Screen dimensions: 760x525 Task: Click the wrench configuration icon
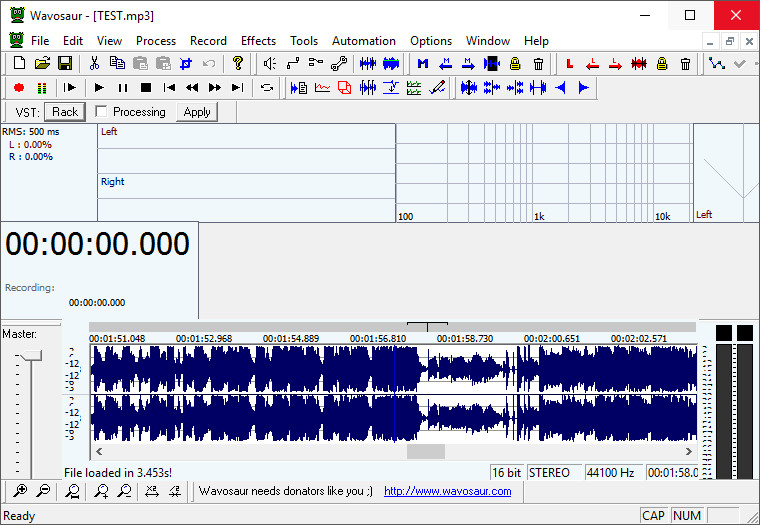pos(339,63)
